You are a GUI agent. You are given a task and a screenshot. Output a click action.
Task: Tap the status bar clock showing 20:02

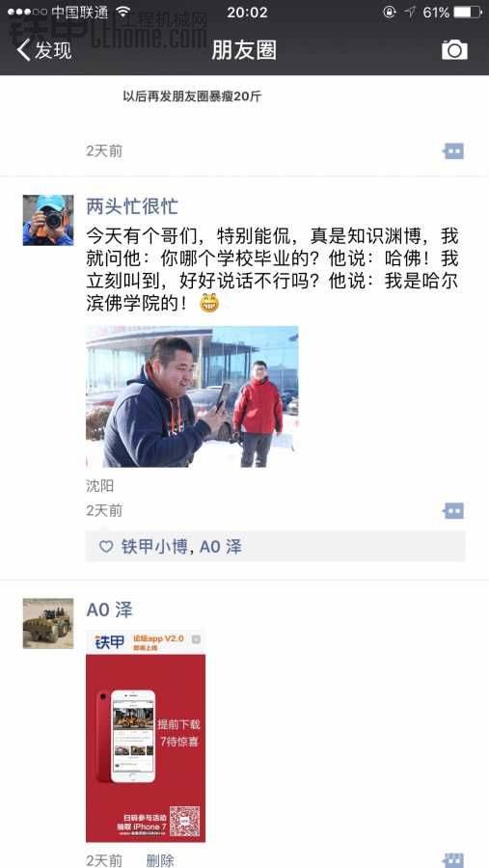click(247, 13)
